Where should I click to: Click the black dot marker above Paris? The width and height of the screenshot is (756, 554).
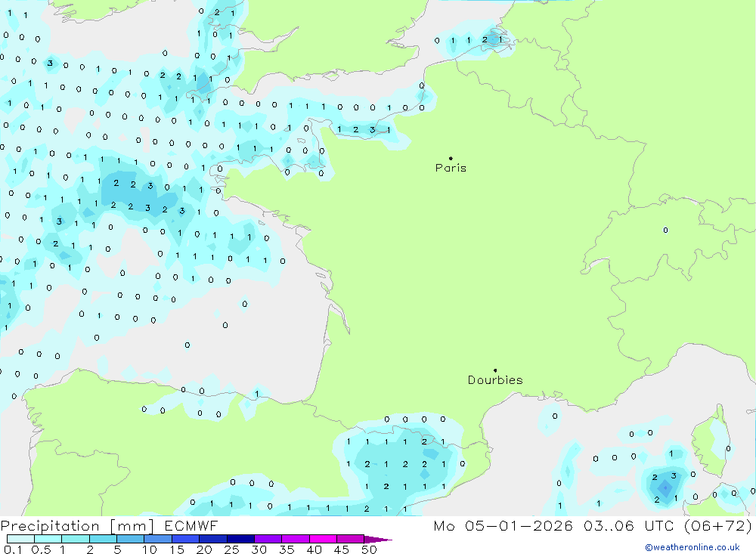click(x=451, y=158)
